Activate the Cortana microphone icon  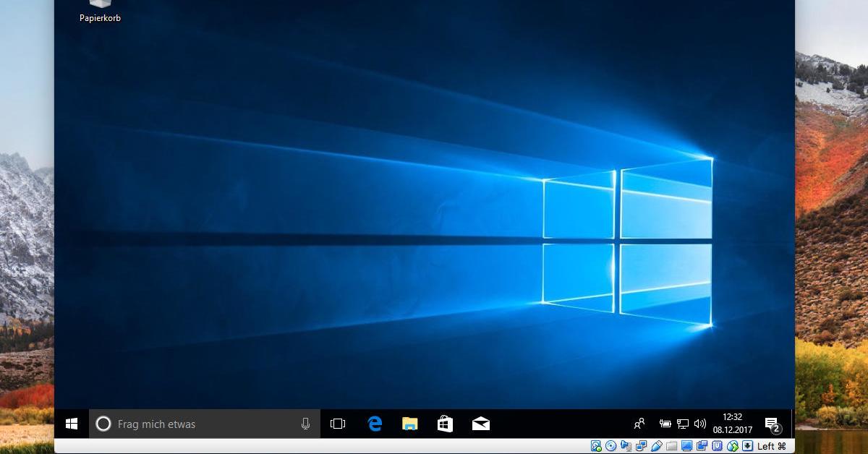point(305,424)
